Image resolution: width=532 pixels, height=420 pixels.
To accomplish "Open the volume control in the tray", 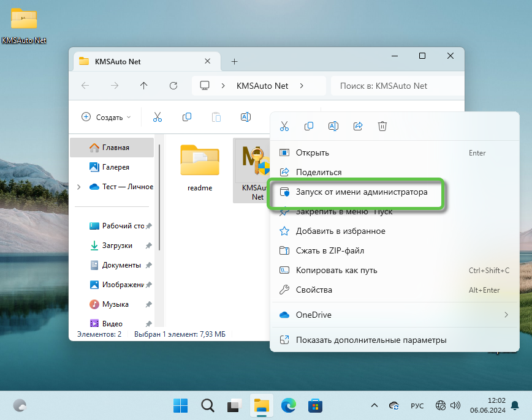I will click(455, 405).
